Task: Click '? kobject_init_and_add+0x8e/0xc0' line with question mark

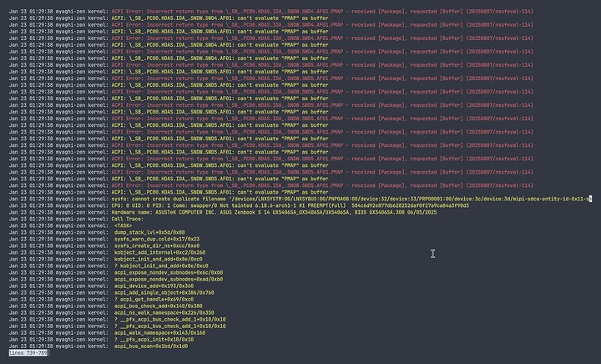Action: point(161,266)
